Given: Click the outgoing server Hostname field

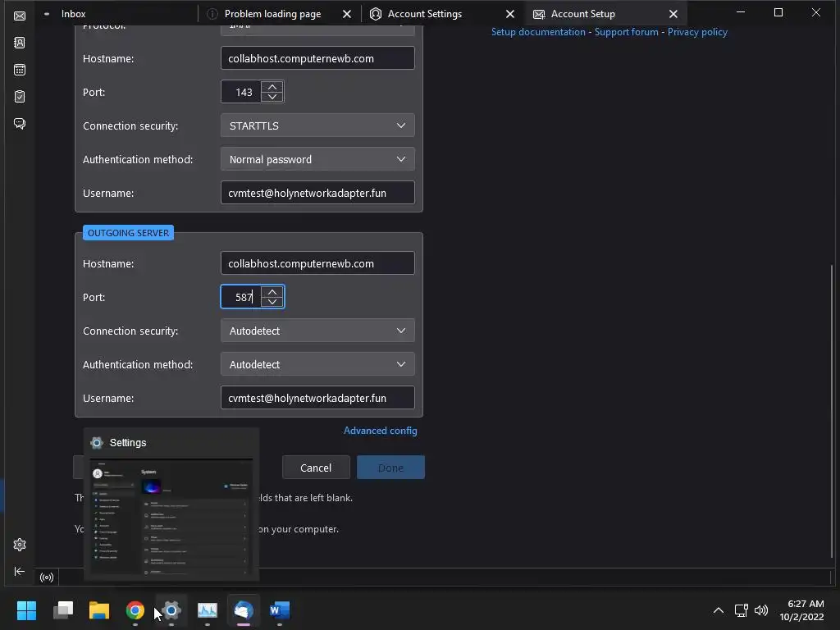Looking at the screenshot, I should (x=317, y=263).
